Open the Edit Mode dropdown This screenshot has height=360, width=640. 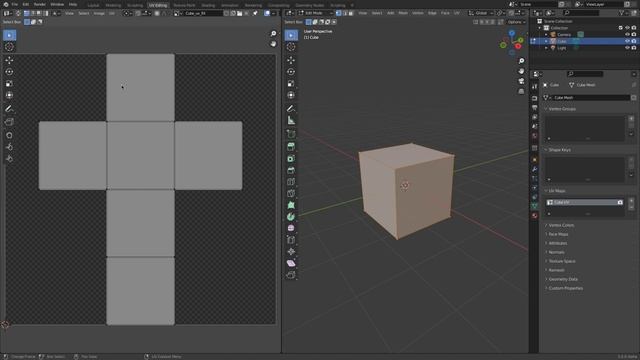[316, 13]
